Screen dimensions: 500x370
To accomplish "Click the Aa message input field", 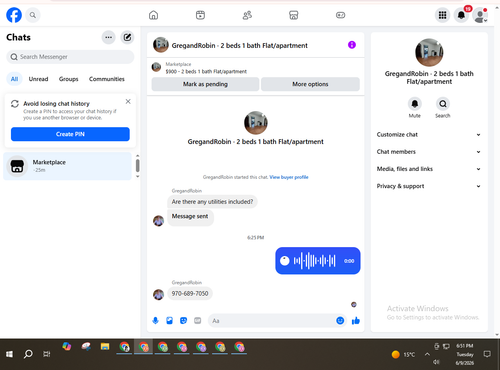I will point(272,321).
